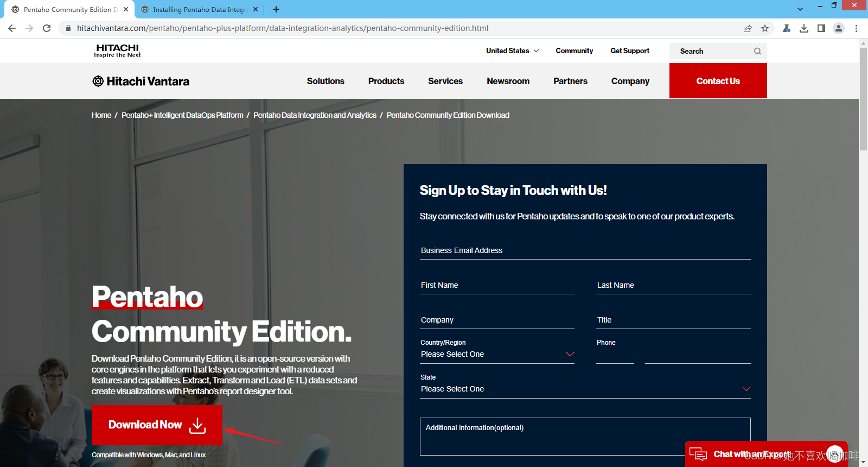Close the Installing Pentaho Data Integration tab
The width and height of the screenshot is (868, 467).
[256, 9]
